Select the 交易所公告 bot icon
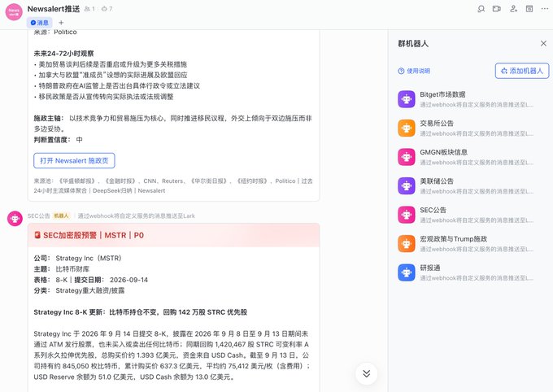 (x=407, y=128)
